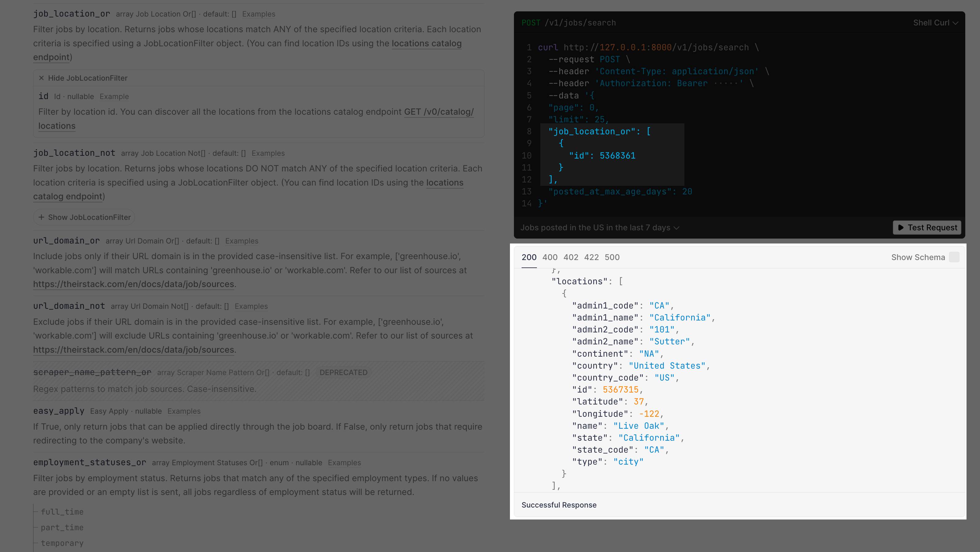Open theirstack job sources URL under url_domain_or
980x552 pixels.
[x=133, y=284]
